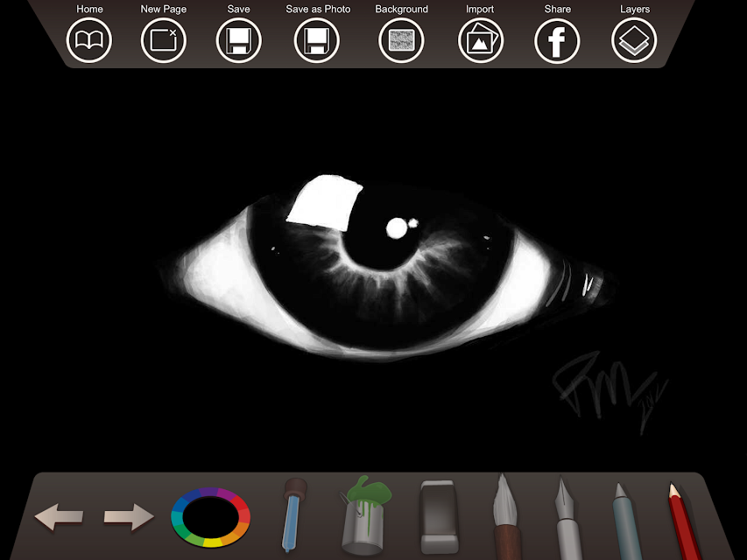Pick the fountain pen tool

point(567,518)
